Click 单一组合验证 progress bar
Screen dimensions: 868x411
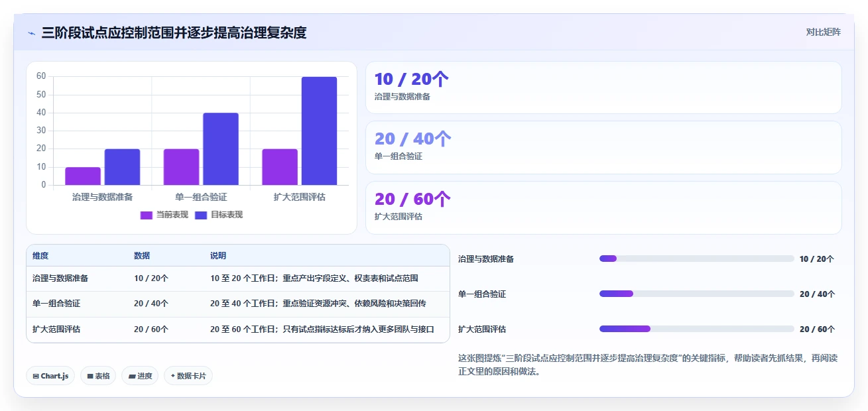coord(696,294)
